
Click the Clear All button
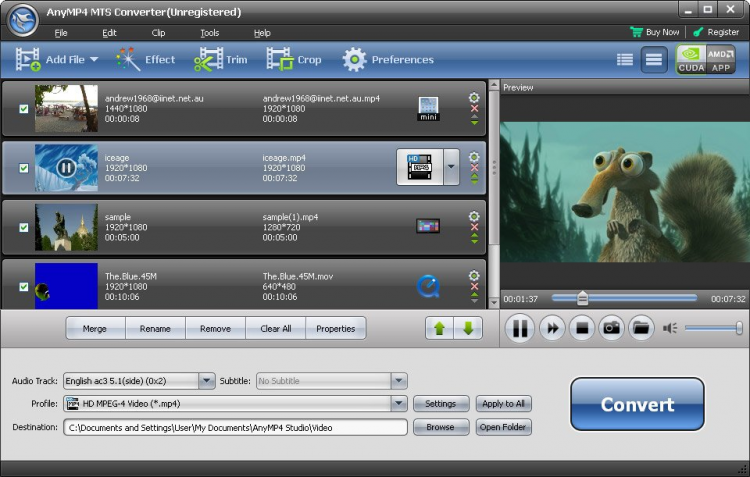(276, 329)
